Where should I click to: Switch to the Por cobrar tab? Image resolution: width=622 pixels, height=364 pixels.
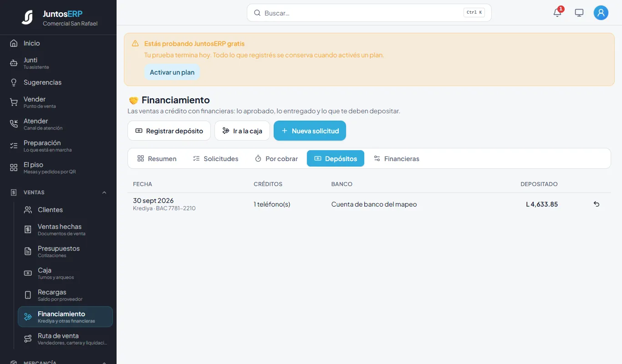click(276, 158)
